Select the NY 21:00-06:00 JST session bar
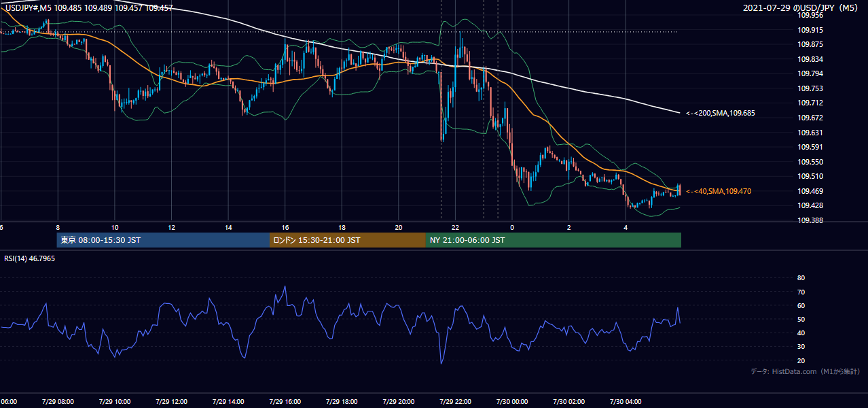Screen dimensions: 868x408 (554, 240)
